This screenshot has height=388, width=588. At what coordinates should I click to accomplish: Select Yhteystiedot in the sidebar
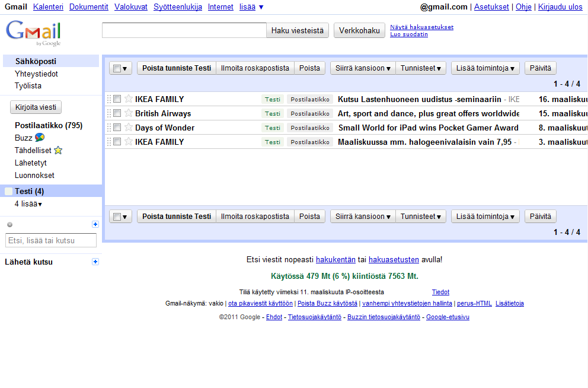pos(36,74)
